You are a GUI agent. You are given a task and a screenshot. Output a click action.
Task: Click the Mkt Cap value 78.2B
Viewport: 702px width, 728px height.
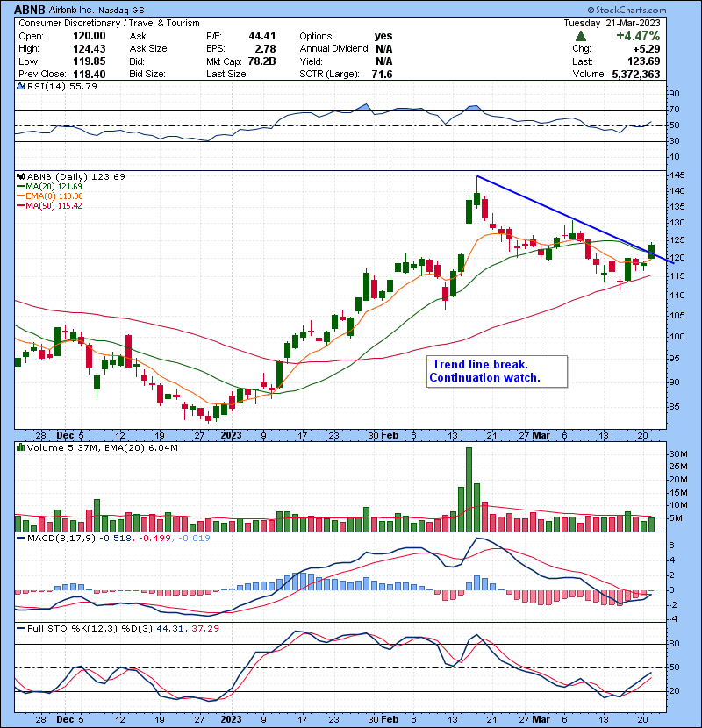[261, 61]
